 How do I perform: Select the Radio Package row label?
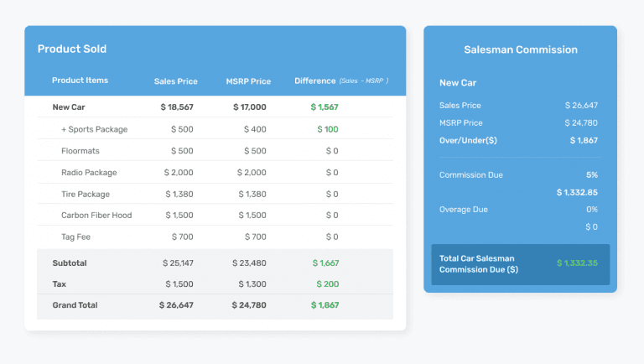[89, 173]
